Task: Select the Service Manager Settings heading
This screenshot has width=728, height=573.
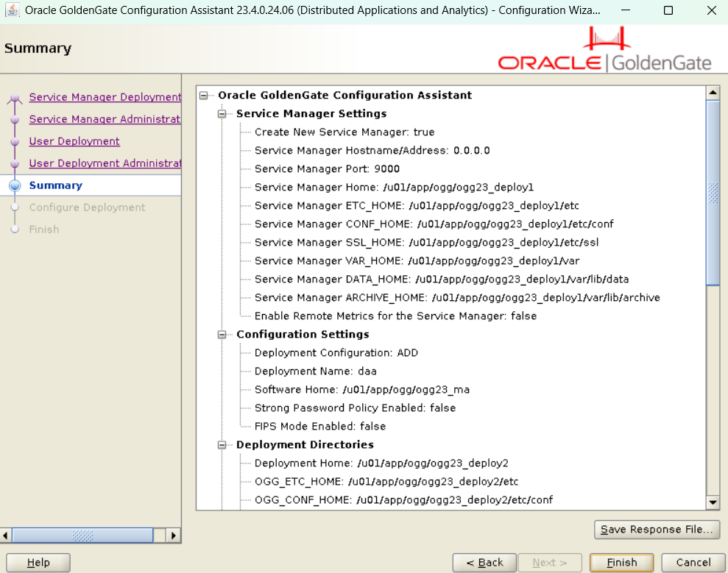Action: (x=311, y=114)
